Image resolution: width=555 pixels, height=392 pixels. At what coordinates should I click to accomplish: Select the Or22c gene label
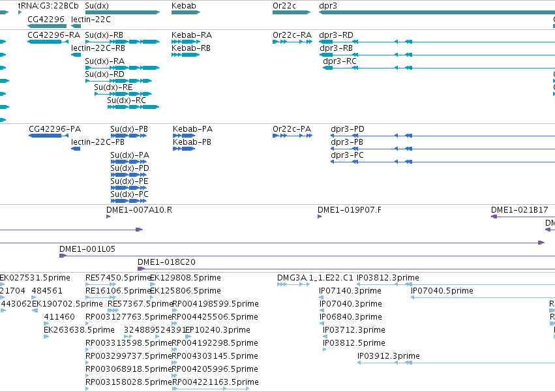pos(284,6)
